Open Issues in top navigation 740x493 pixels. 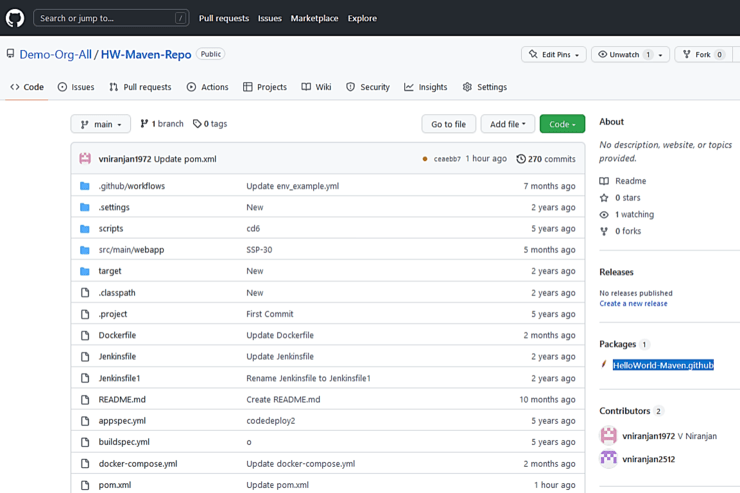[269, 18]
